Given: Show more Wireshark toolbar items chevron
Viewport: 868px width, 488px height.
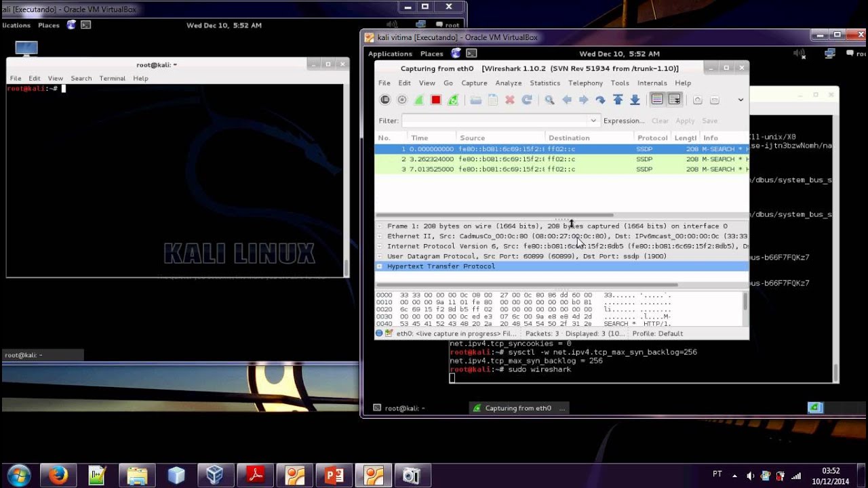Looking at the screenshot, I should click(741, 100).
